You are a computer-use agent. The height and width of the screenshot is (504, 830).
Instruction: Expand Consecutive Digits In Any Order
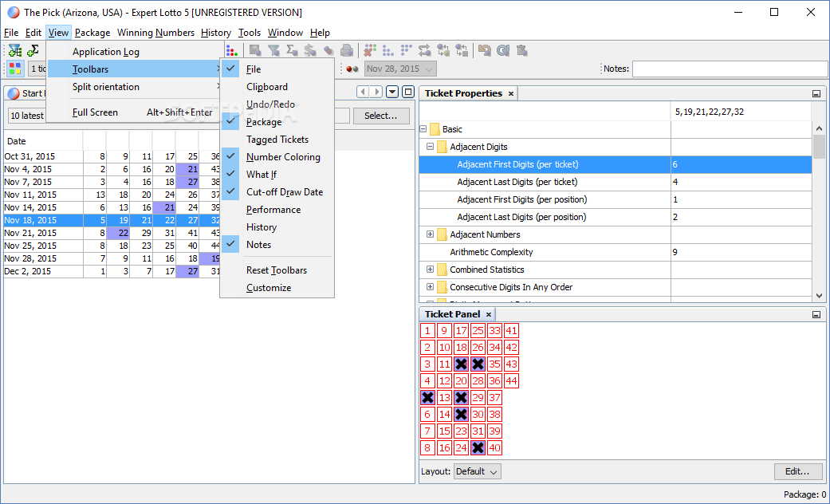(x=431, y=287)
